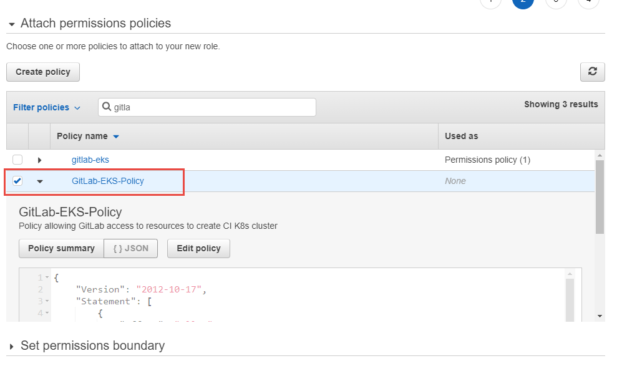Check the gitlab-eks policy checkbox

(x=17, y=160)
